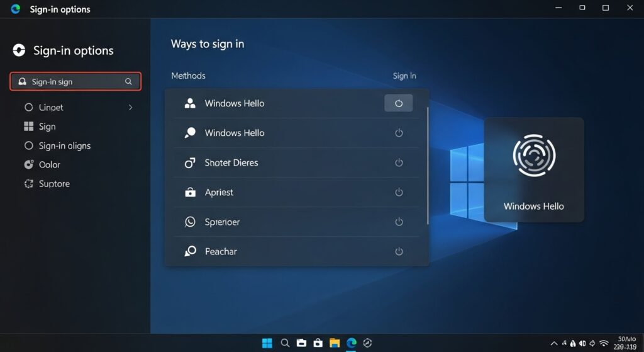
Task: Click the grid icon next to Sign
Action: (29, 126)
